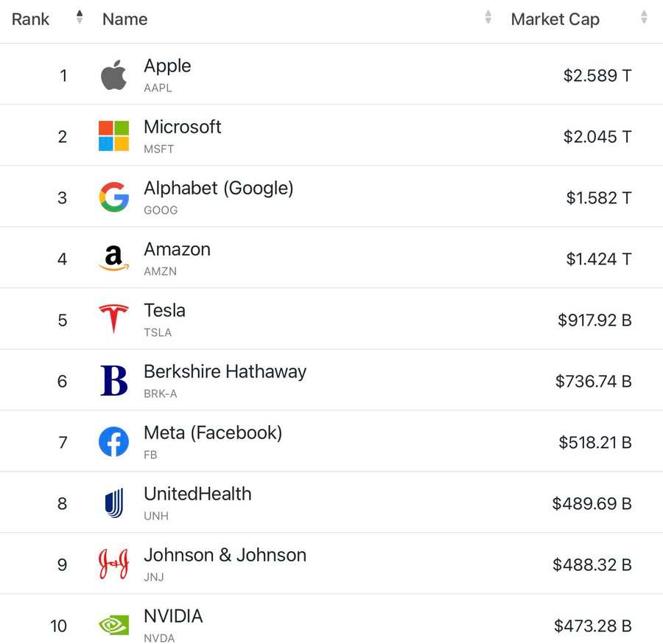Open the Tesla company link
The width and height of the screenshot is (663, 644).
164,310
